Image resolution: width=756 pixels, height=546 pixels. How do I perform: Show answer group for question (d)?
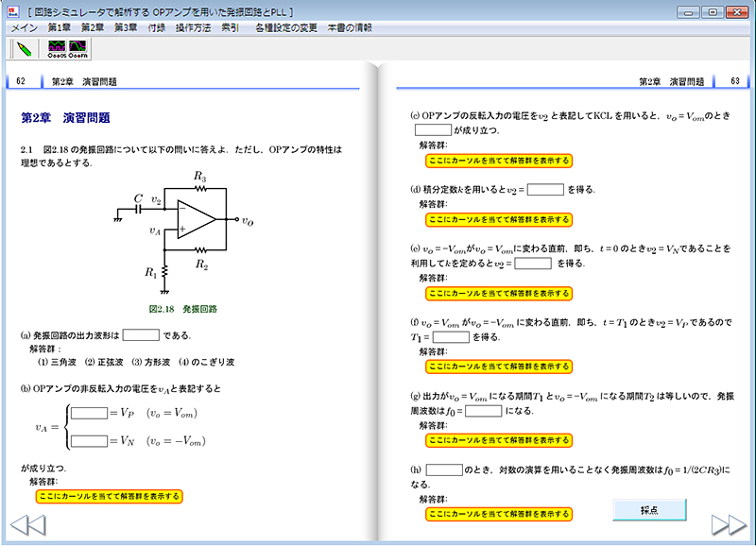coord(499,220)
